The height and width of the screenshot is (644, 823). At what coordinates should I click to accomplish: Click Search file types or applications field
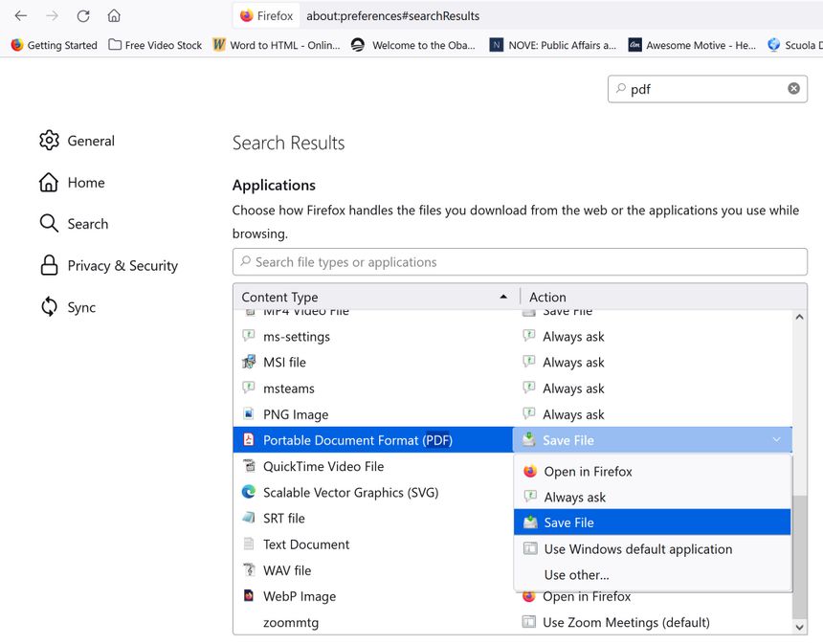coord(520,262)
